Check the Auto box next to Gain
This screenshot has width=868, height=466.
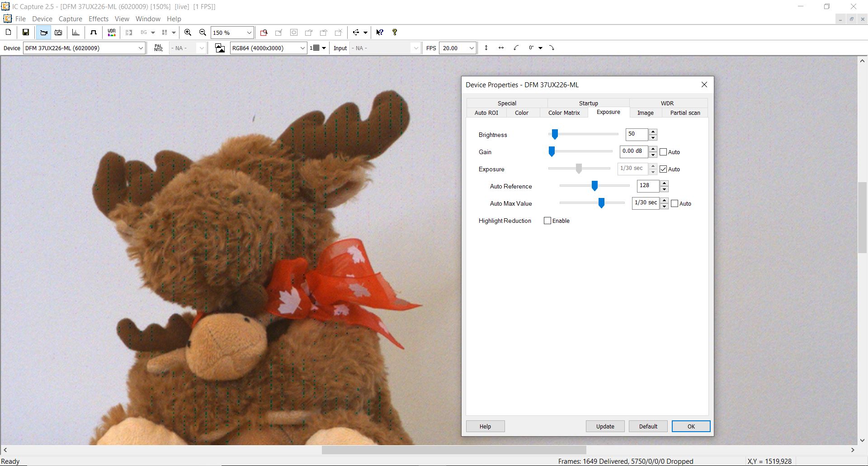pos(663,152)
